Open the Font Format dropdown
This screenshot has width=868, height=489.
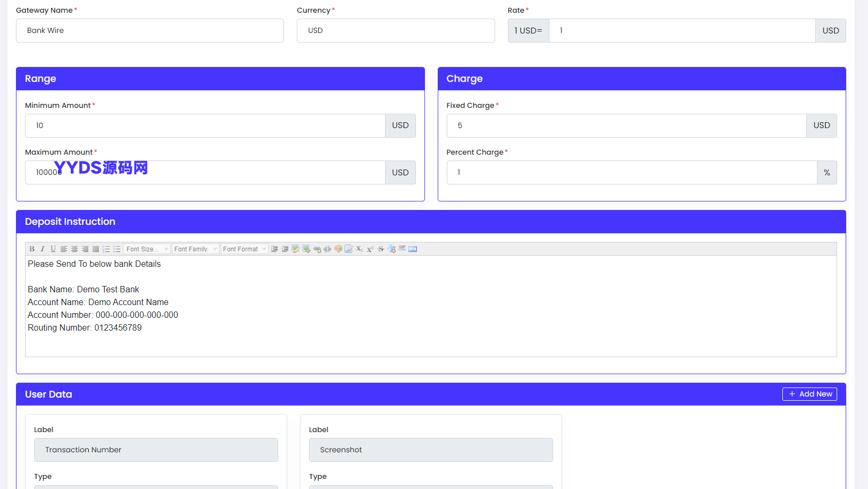coord(244,249)
